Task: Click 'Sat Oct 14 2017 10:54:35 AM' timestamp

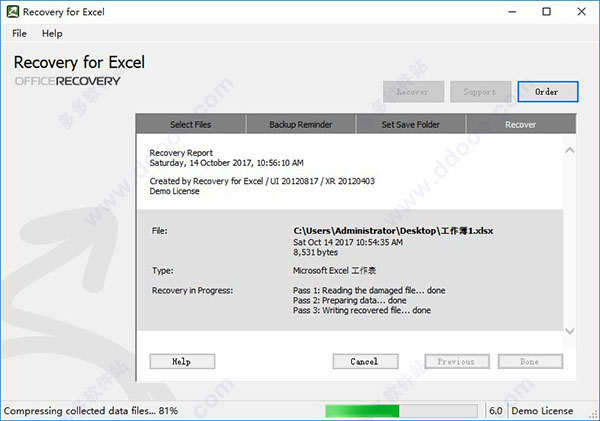Action: tap(348, 242)
